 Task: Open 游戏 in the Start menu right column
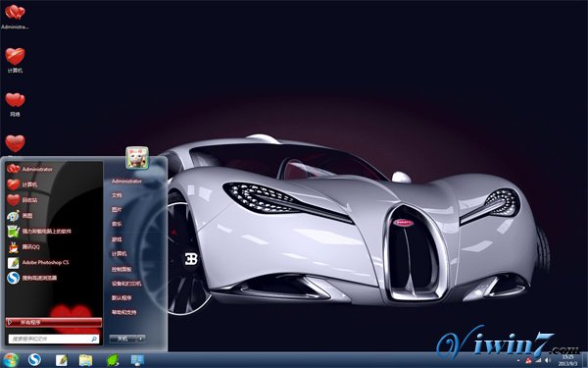pos(117,239)
